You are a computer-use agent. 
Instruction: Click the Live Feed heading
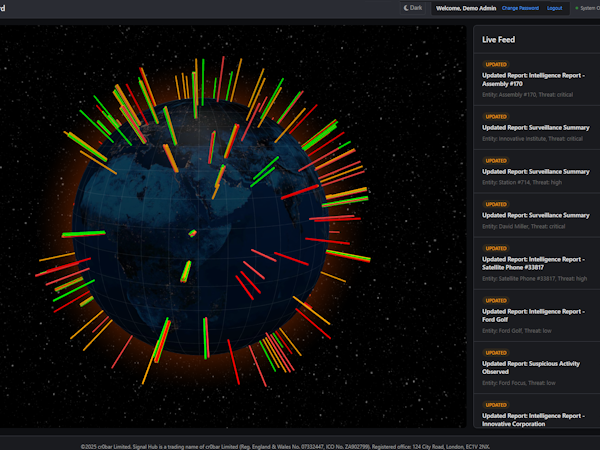(x=498, y=40)
